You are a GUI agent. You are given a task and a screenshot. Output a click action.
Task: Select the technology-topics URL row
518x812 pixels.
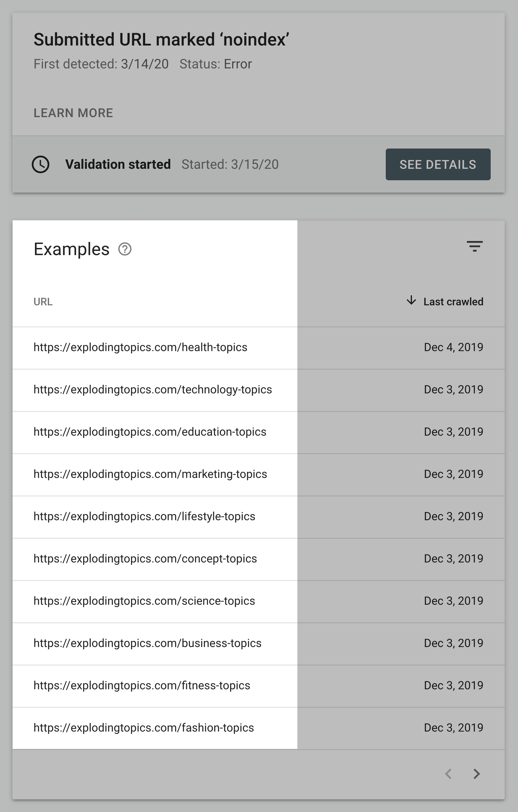[259, 390]
